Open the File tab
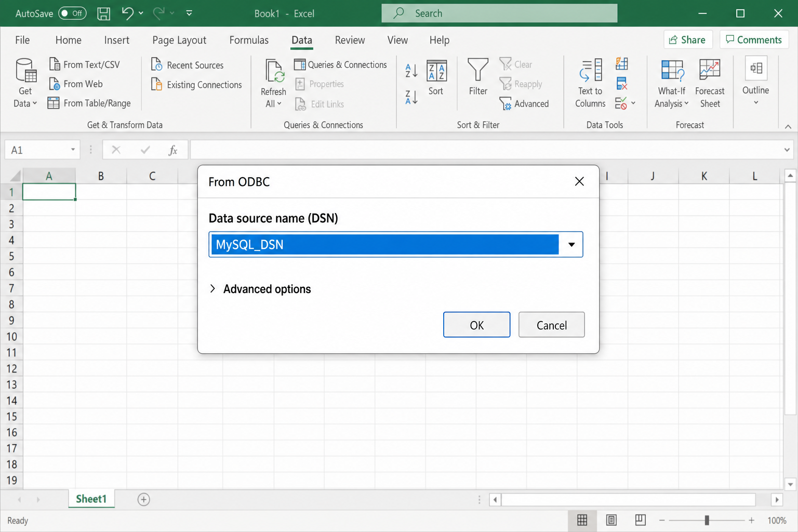This screenshot has width=798, height=532. tap(22, 40)
